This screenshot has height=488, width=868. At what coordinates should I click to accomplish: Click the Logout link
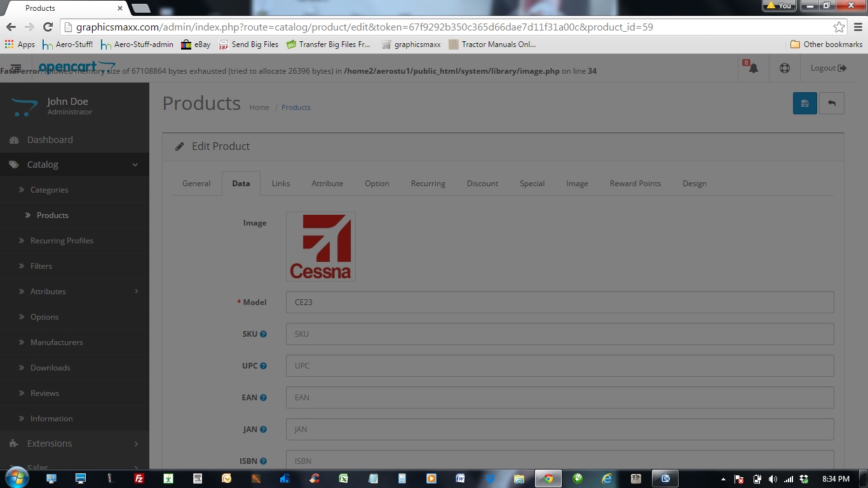click(829, 68)
